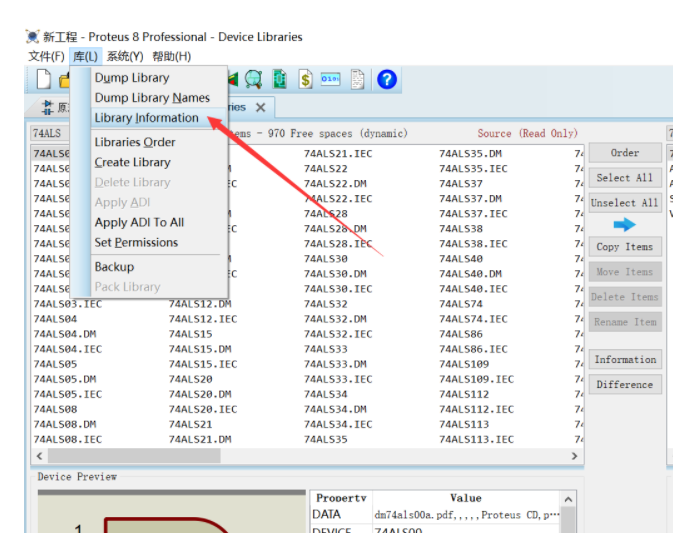Select 74ALS34.DM in device list
Screen dimensions: 673x533
coord(335,409)
